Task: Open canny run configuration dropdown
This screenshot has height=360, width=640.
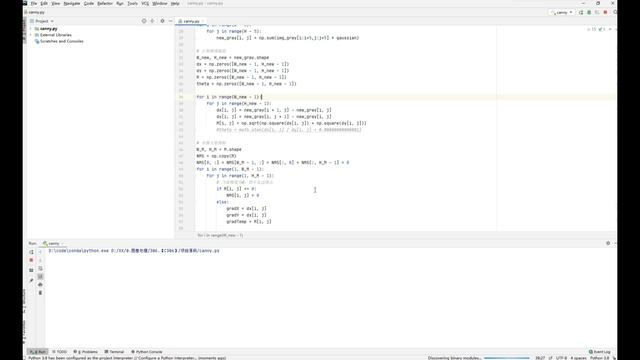Action: pos(562,12)
